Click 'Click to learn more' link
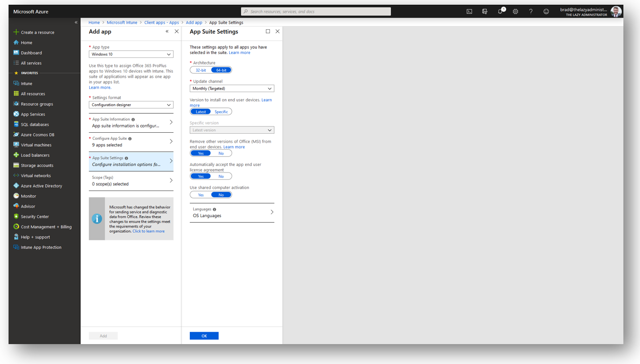This screenshot has height=364, width=640. pyautogui.click(x=148, y=231)
